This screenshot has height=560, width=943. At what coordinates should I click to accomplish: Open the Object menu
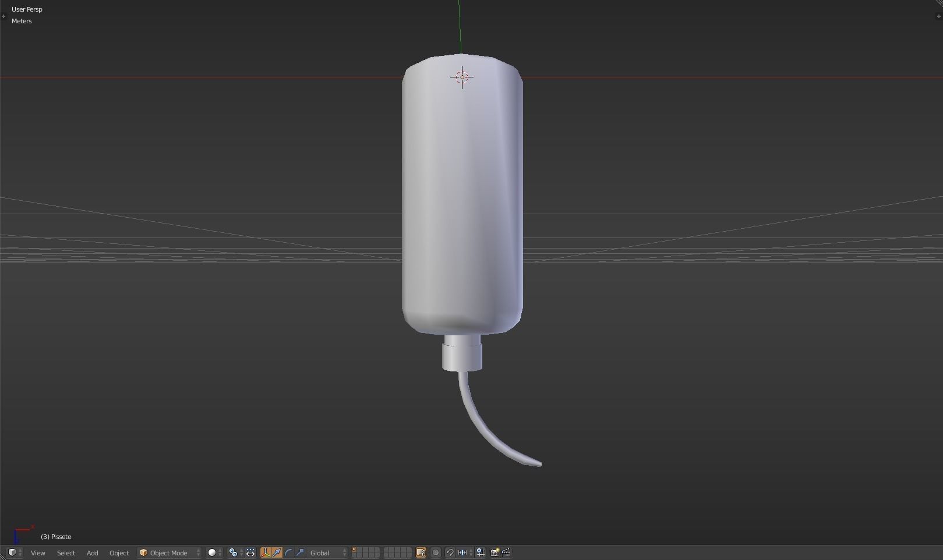click(x=119, y=552)
